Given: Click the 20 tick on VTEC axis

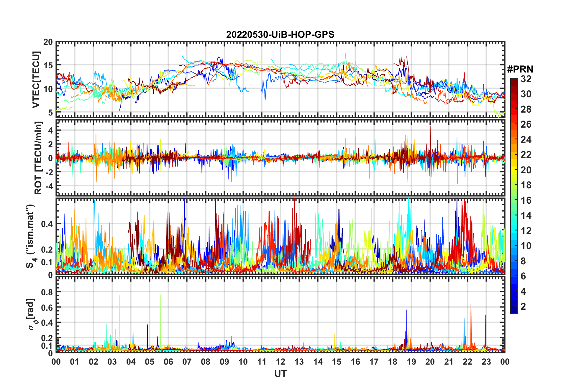Looking at the screenshot, I should coord(48,42).
